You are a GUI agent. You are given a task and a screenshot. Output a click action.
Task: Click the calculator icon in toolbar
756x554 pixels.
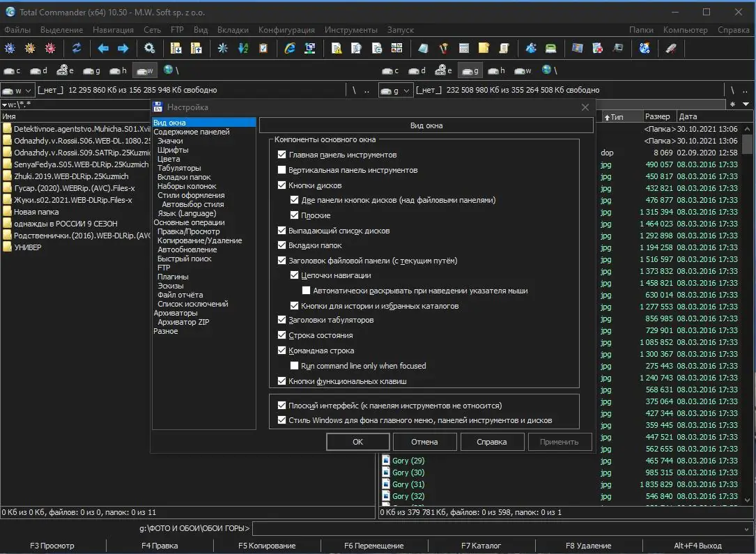coord(464,48)
